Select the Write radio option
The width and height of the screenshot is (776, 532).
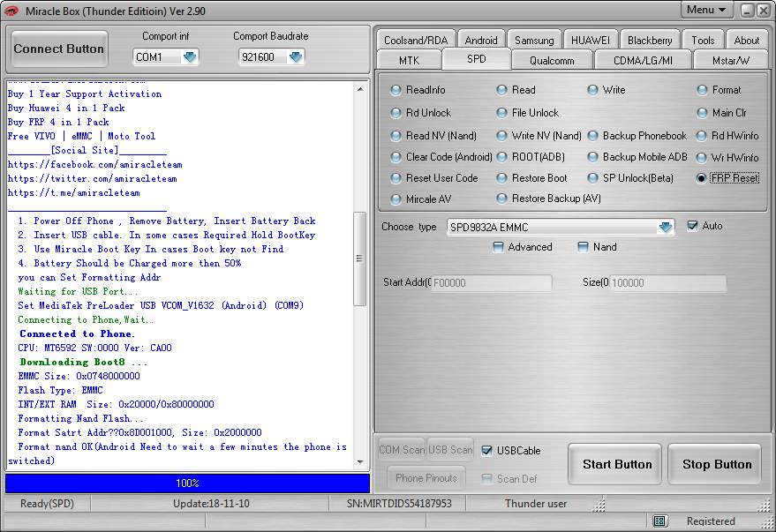click(x=606, y=90)
